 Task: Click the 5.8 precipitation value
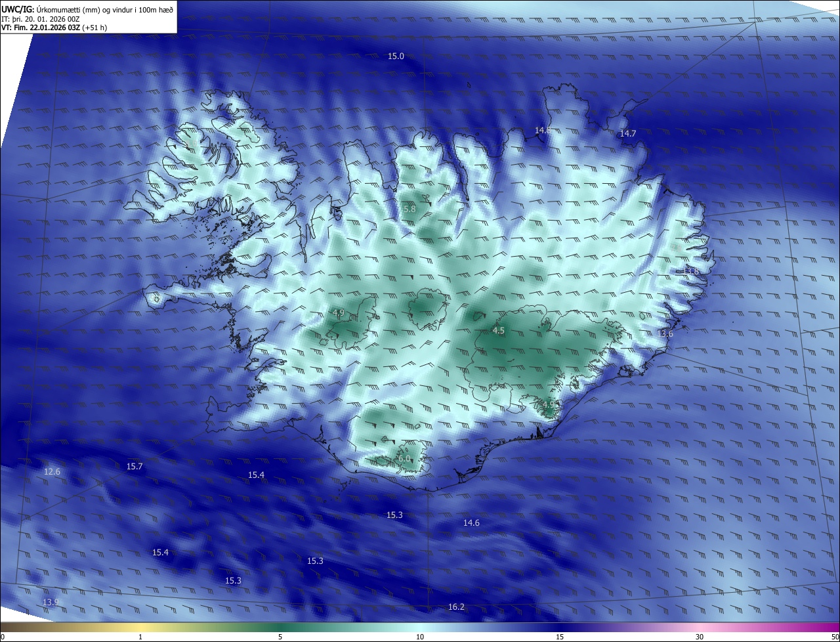coord(409,209)
